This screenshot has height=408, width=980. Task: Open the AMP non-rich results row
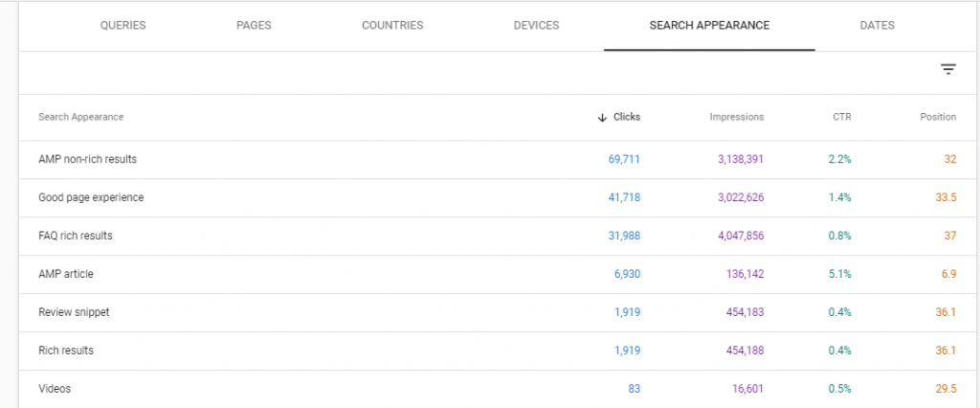pyautogui.click(x=499, y=160)
